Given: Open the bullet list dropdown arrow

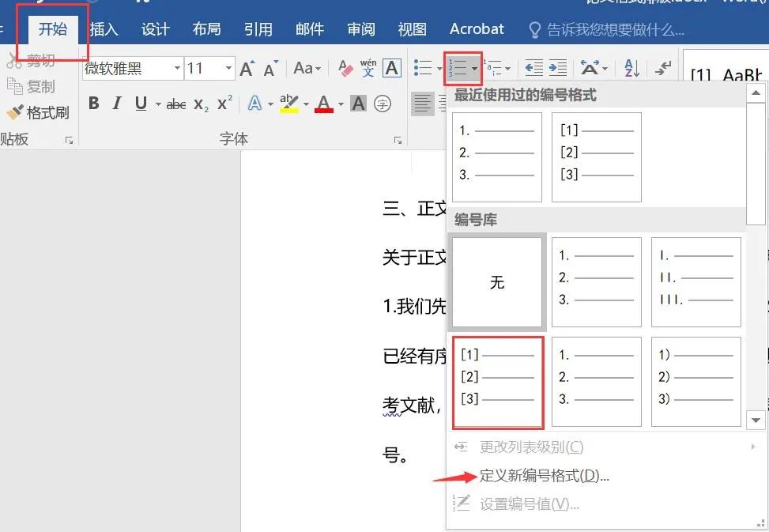Looking at the screenshot, I should 439,69.
